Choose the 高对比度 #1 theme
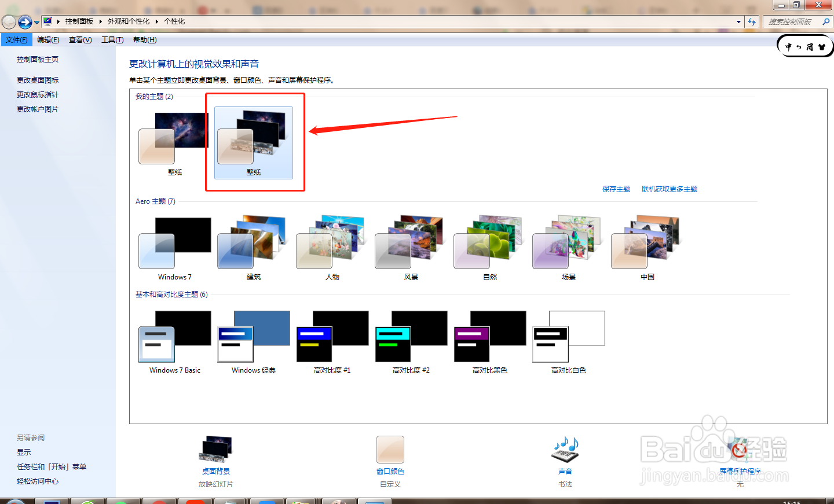The height and width of the screenshot is (504, 834). [332, 342]
